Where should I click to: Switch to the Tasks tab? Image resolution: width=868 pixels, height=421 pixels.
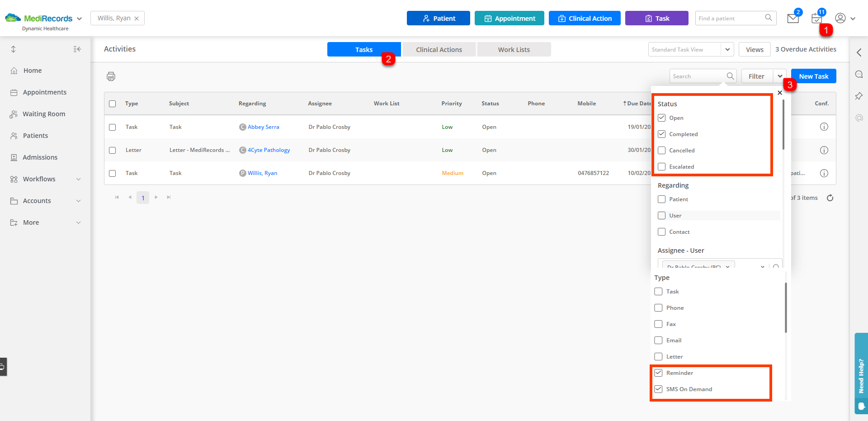tap(364, 49)
